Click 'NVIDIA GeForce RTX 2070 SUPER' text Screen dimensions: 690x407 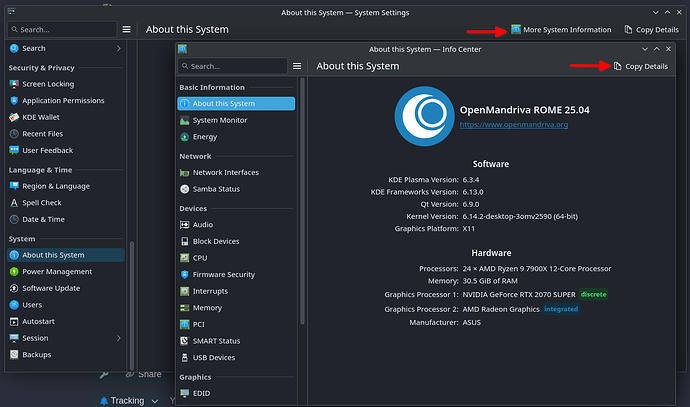519,294
